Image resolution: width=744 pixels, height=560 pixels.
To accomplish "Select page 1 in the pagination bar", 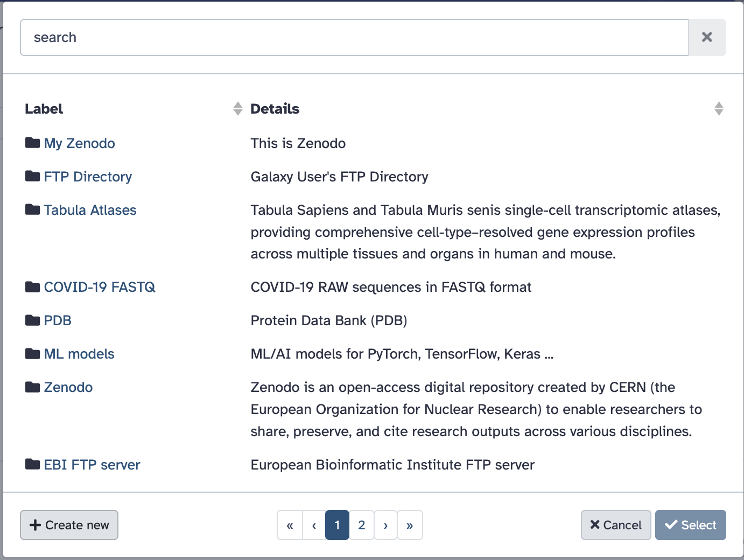I will point(337,525).
